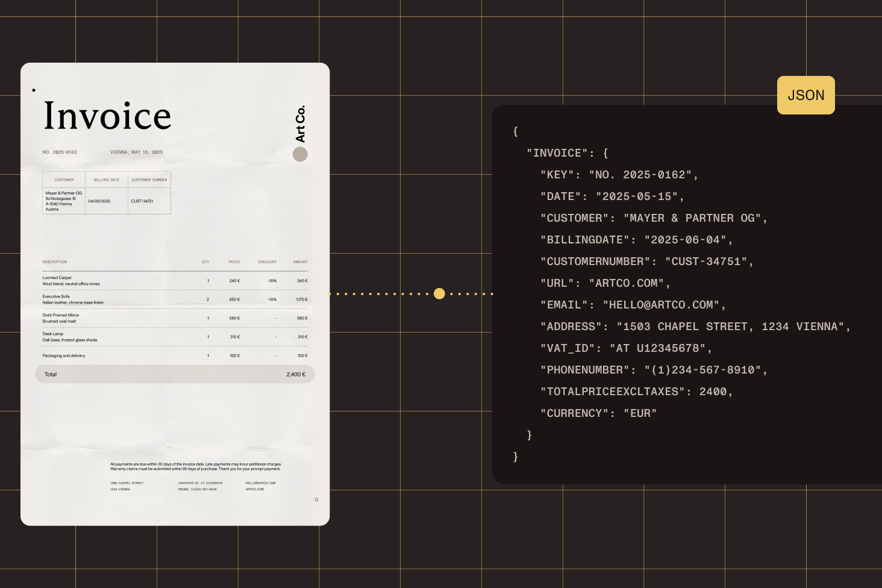882x588 pixels.
Task: Click the yellow dot on the dotted connector
Action: tap(439, 293)
